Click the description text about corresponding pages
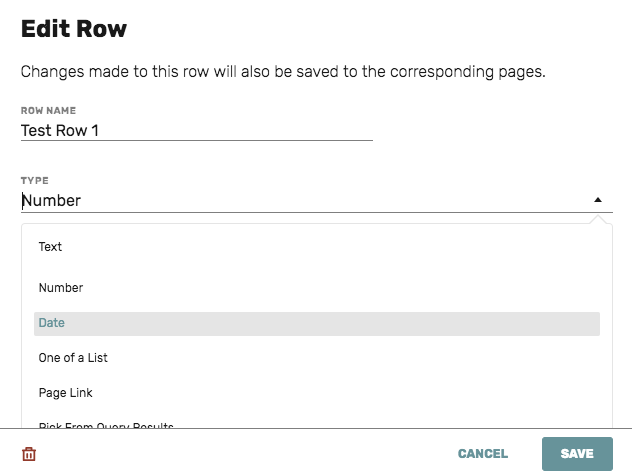Screen dimensions: 632x474 coord(283,72)
